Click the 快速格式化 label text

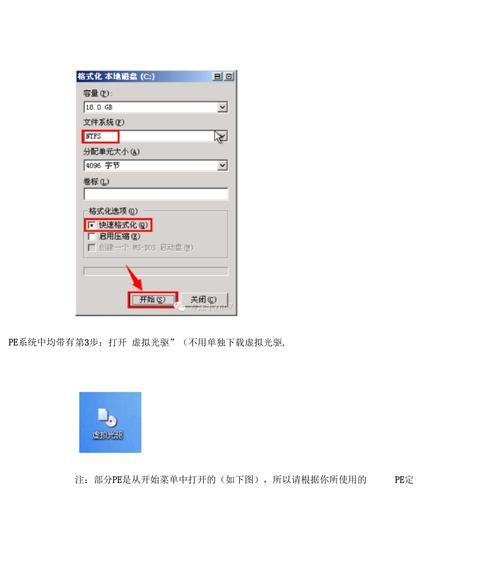123,225
